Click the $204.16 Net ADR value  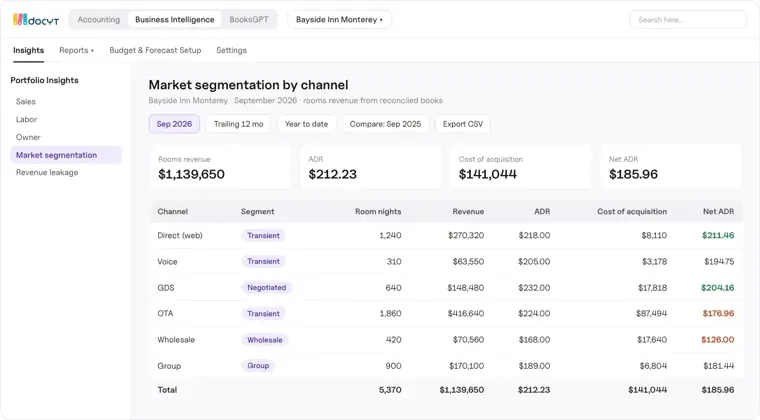pos(717,288)
